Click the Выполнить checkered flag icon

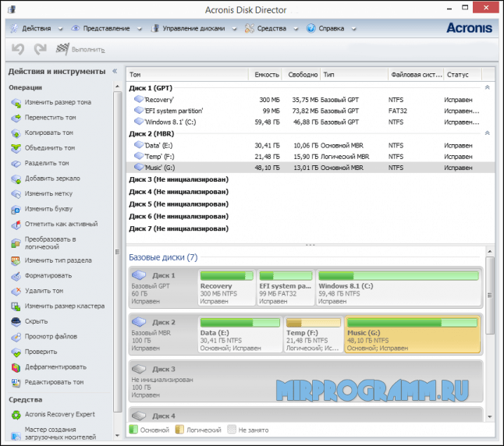pos(62,49)
